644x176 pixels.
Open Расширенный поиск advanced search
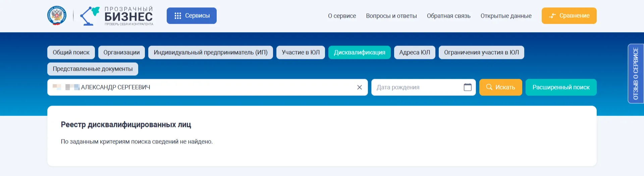pyautogui.click(x=561, y=87)
